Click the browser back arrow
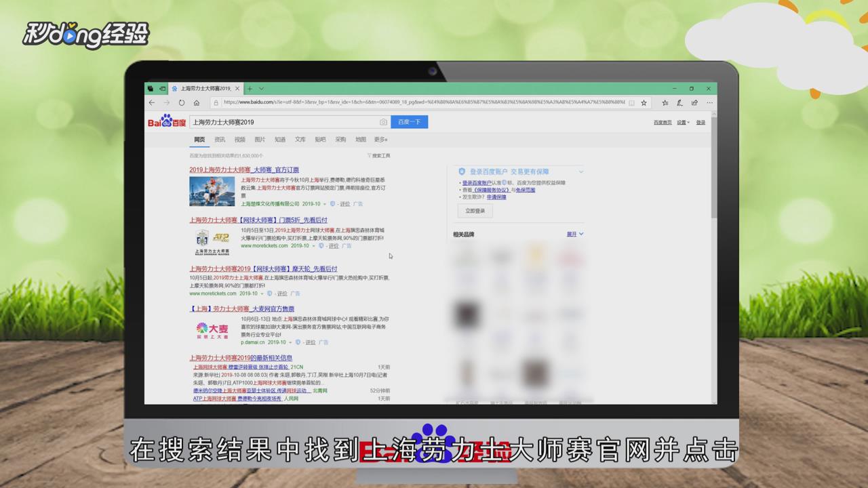This screenshot has width=868, height=488. click(x=152, y=103)
